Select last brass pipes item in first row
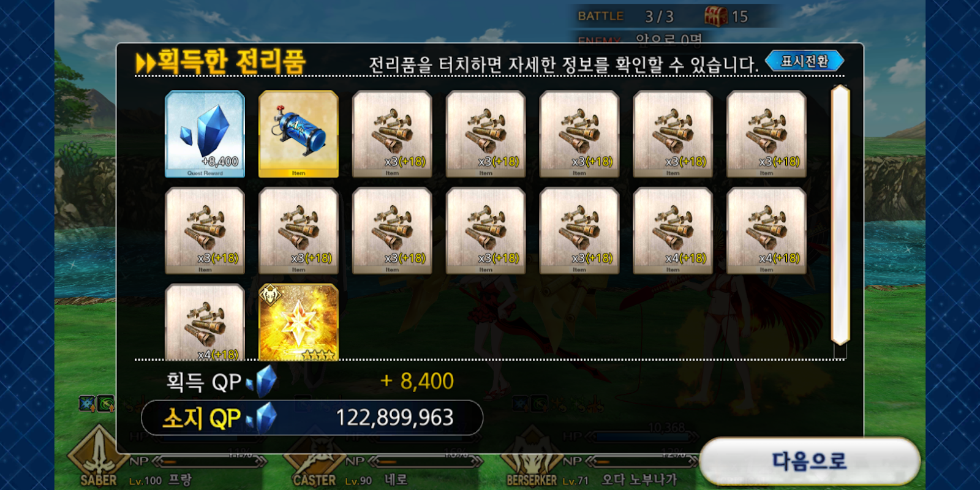The image size is (980, 490). [766, 134]
